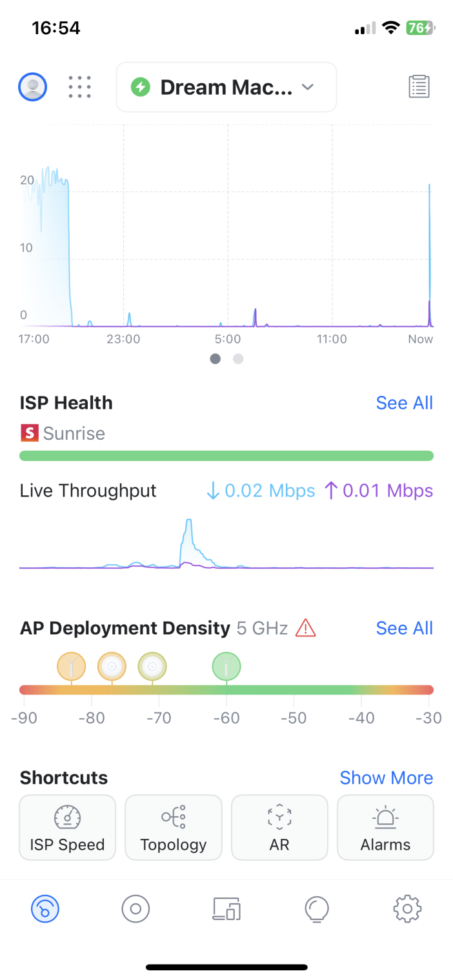The height and width of the screenshot is (980, 453).
Task: Select the green access point marker
Action: pos(226,667)
